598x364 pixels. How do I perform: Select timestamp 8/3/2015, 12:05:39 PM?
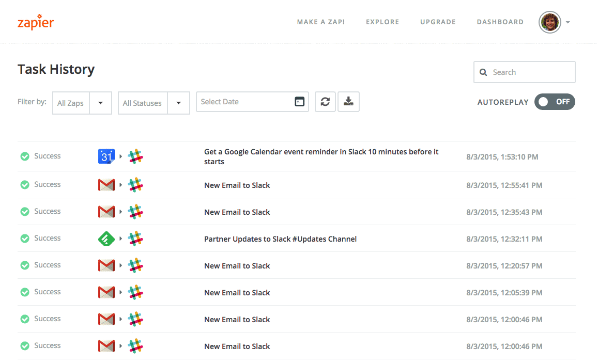pos(504,293)
